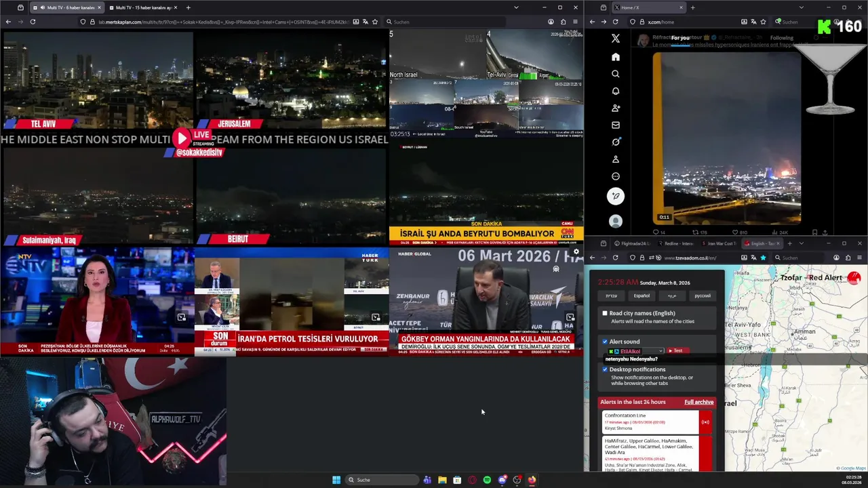Open Windows Start button in taskbar

tap(336, 480)
